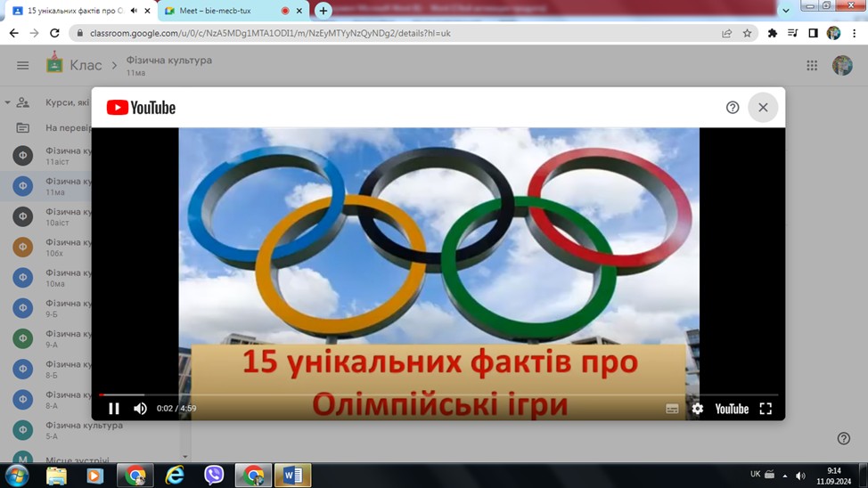View site info lock icon
The width and height of the screenshot is (868, 488).
[79, 33]
